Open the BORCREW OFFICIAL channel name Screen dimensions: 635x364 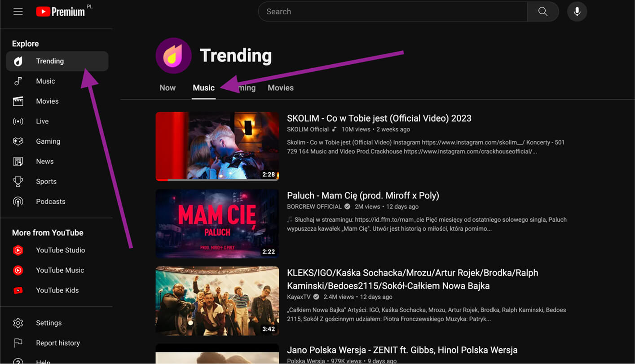click(314, 207)
